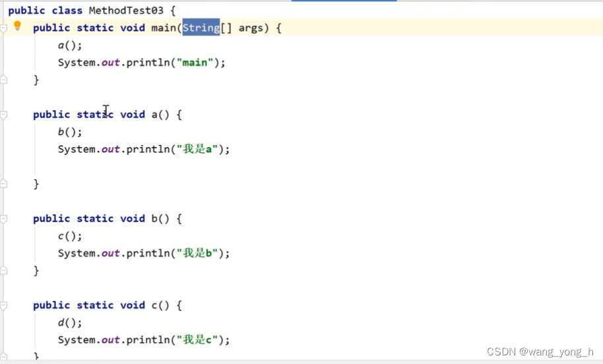This screenshot has height=364, width=603.
Task: Click the b(); call inside method a
Action: point(70,132)
